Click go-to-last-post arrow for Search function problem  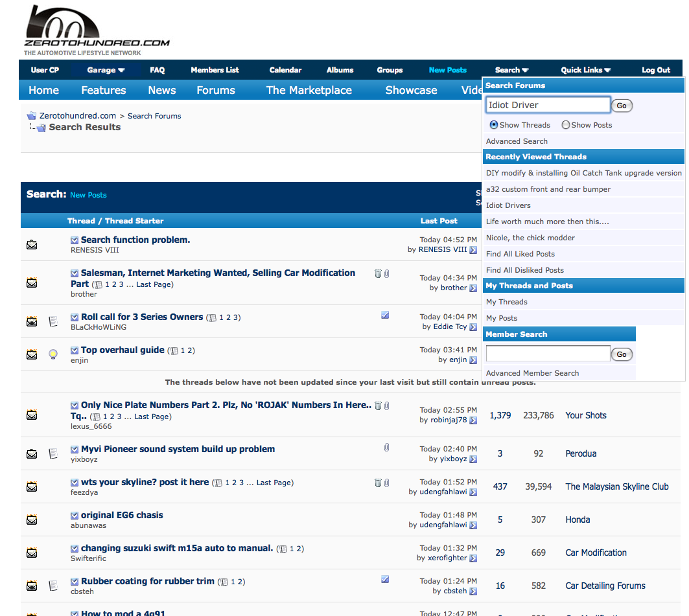tap(473, 250)
